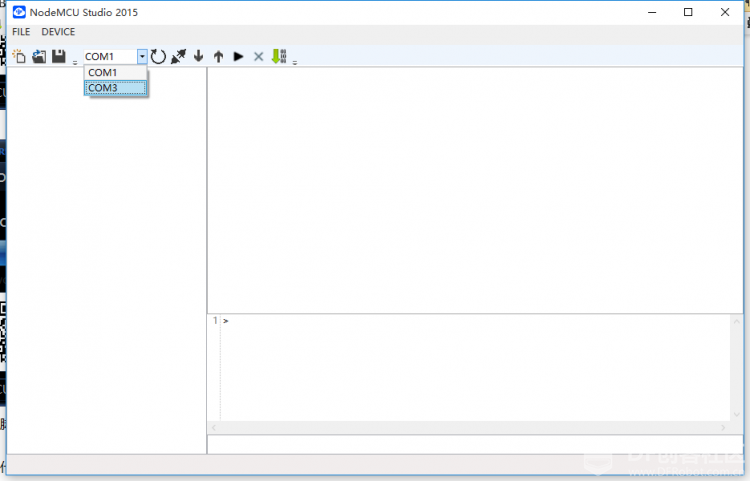Click the down arrow download icon
The height and width of the screenshot is (481, 750).
(199, 56)
